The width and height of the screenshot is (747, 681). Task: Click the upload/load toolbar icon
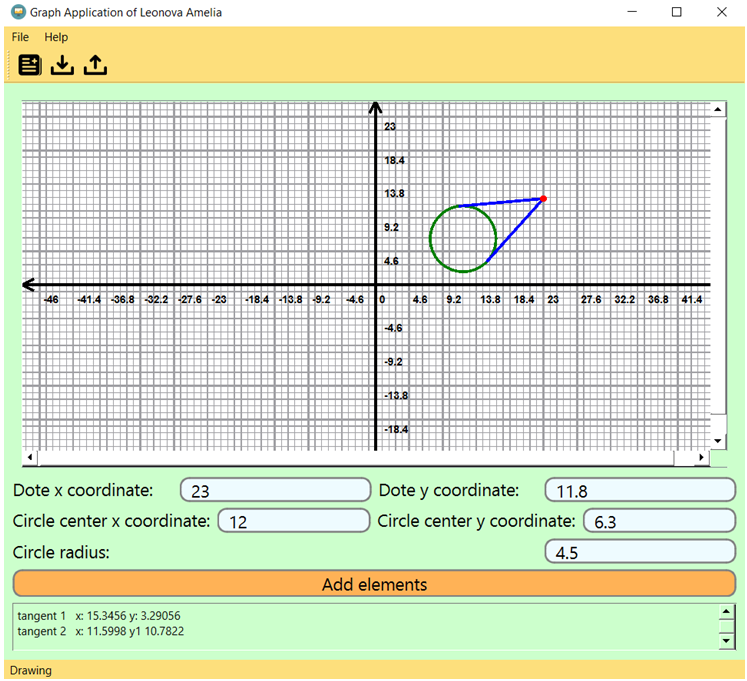[x=95, y=65]
